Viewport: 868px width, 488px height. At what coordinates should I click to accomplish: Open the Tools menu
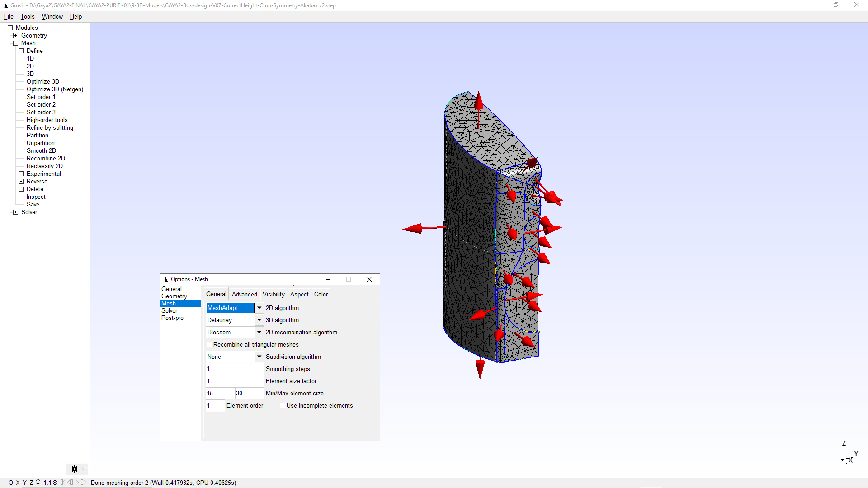point(28,16)
